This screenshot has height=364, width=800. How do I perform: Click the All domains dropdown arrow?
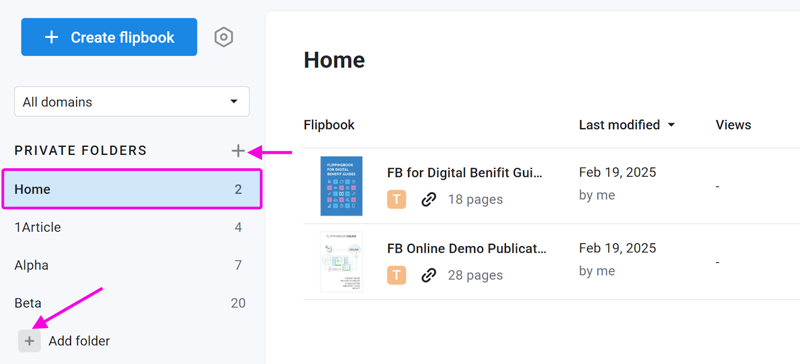click(234, 102)
